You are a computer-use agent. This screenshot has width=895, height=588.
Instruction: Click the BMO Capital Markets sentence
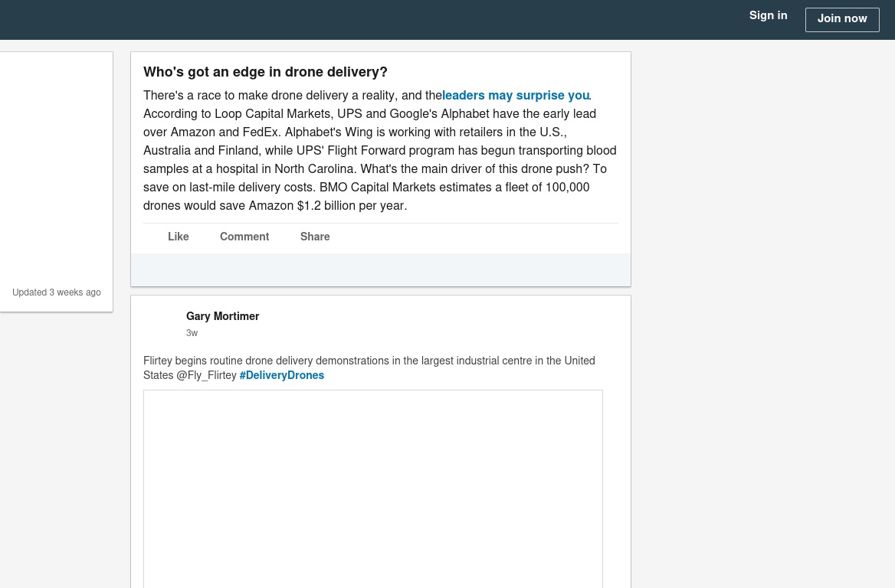(x=366, y=196)
